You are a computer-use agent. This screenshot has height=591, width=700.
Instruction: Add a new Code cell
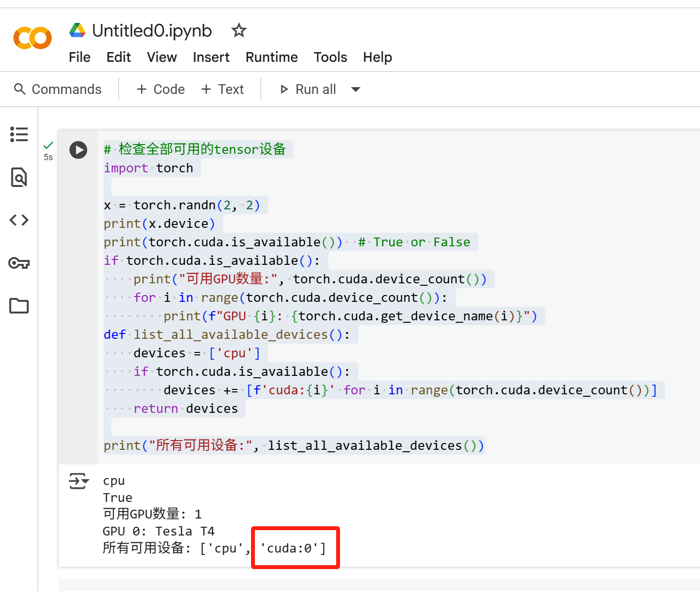(x=161, y=90)
